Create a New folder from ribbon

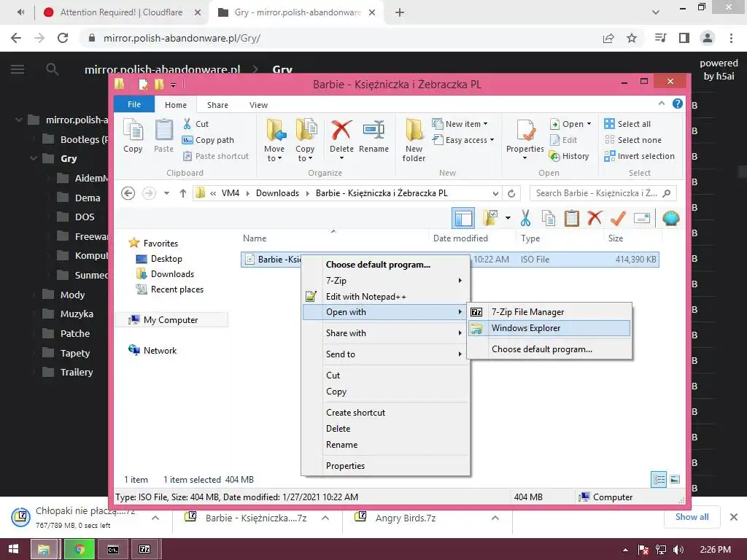pyautogui.click(x=414, y=140)
